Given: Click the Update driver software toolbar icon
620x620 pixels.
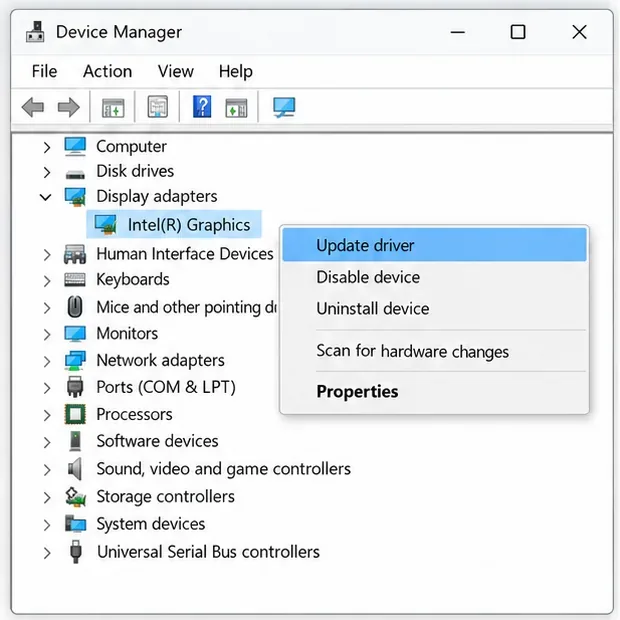Looking at the screenshot, I should (x=158, y=107).
